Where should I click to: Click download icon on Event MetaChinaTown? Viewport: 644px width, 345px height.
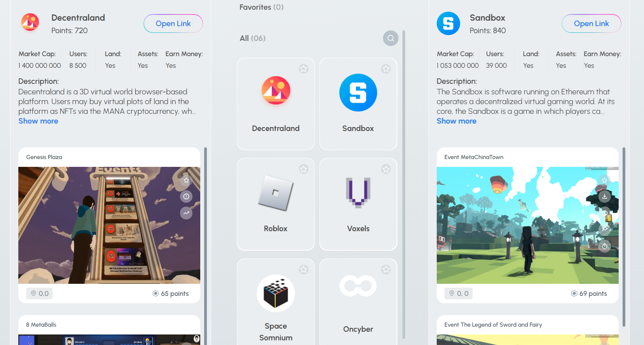coord(605,196)
